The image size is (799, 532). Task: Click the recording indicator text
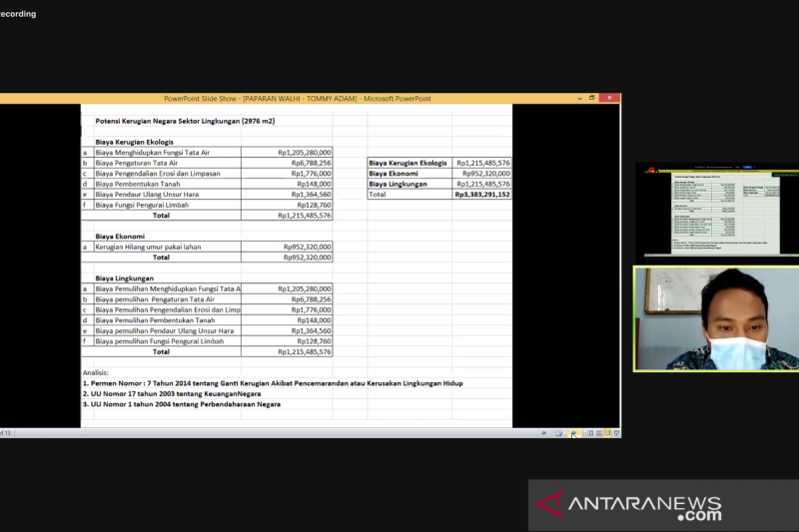[18, 13]
